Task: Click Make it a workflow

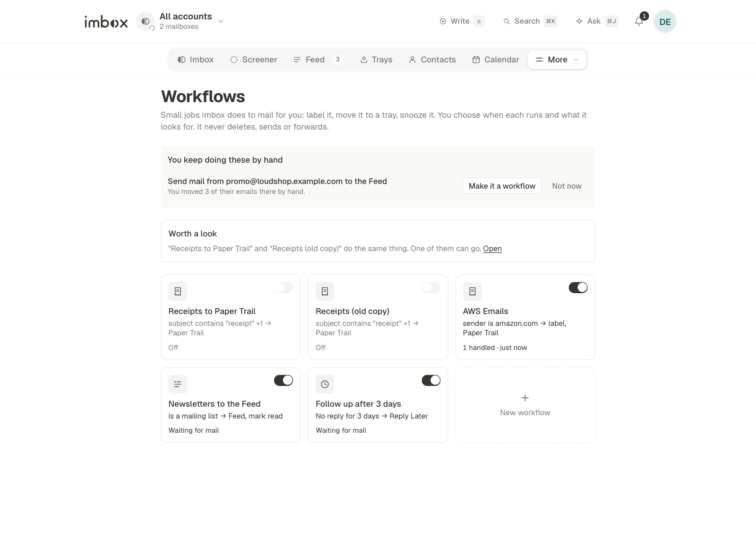Action: (x=502, y=186)
